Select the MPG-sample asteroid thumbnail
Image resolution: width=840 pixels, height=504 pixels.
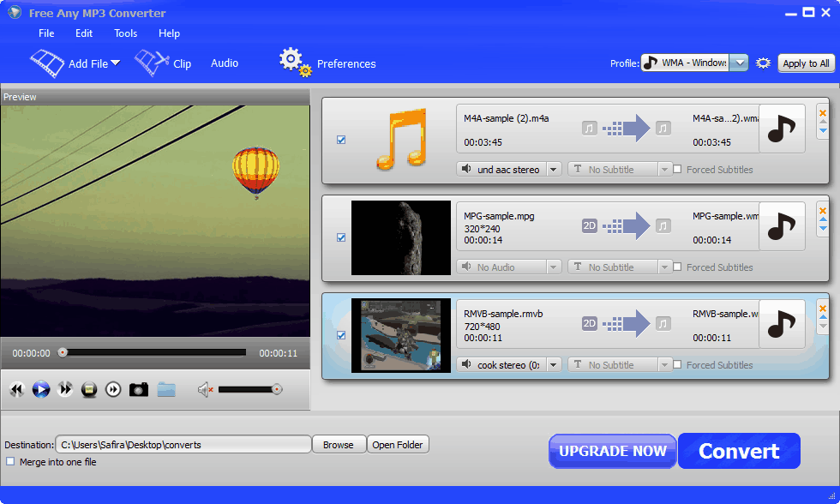click(401, 237)
